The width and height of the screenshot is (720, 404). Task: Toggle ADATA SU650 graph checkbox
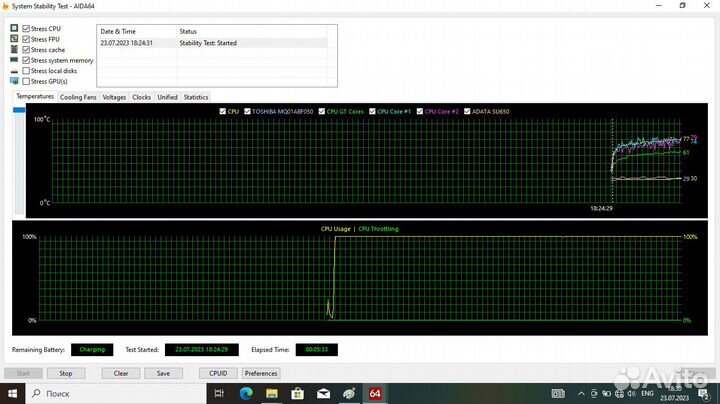[x=467, y=111]
